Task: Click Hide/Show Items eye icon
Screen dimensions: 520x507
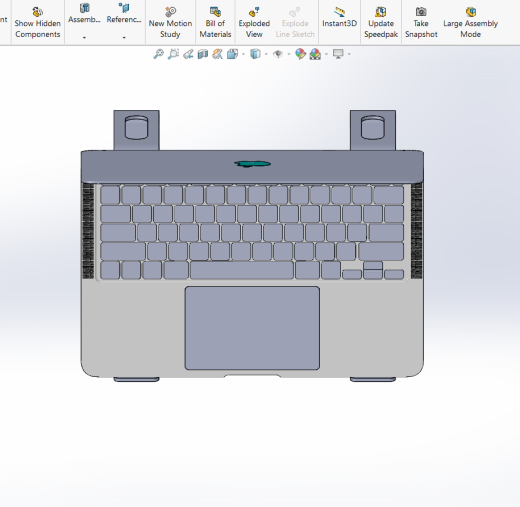Action: [278, 54]
